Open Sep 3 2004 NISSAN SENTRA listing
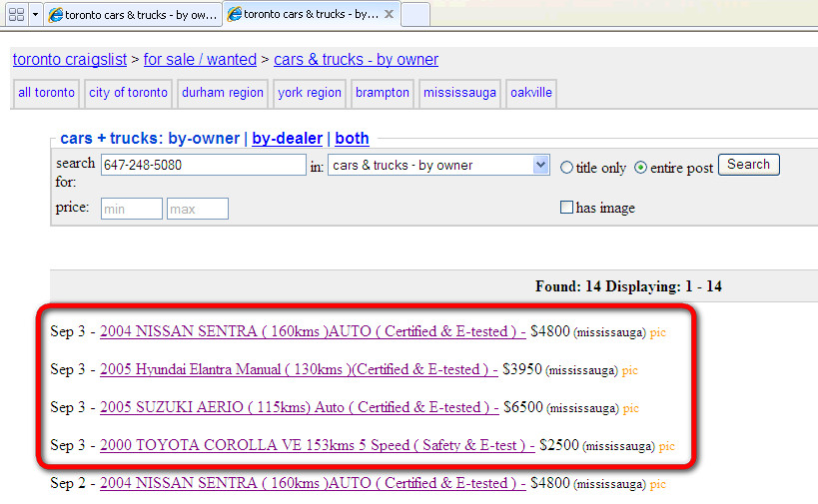Screen dimensions: 818x504 [x=313, y=331]
